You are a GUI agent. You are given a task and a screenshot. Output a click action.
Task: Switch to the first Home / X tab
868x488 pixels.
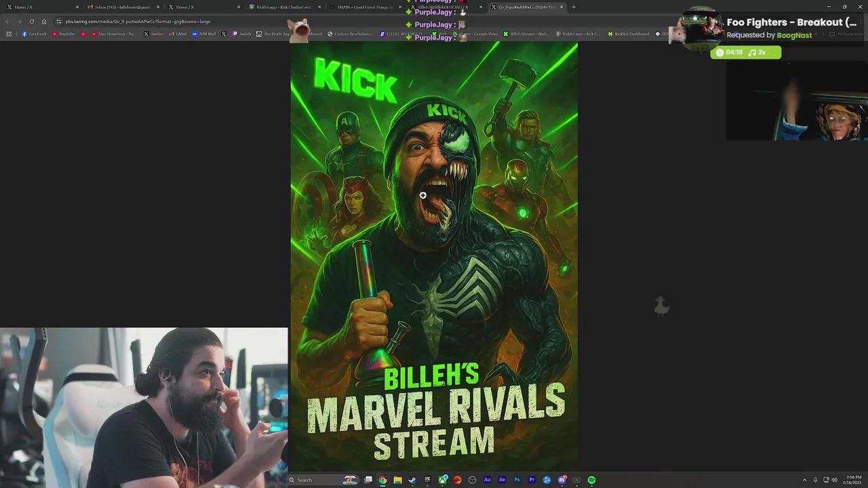pos(41,7)
